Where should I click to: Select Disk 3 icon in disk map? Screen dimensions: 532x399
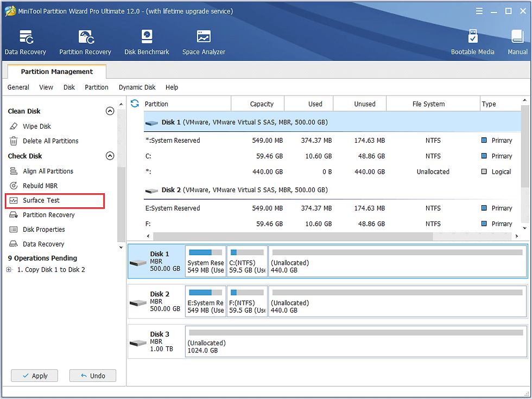coord(138,343)
